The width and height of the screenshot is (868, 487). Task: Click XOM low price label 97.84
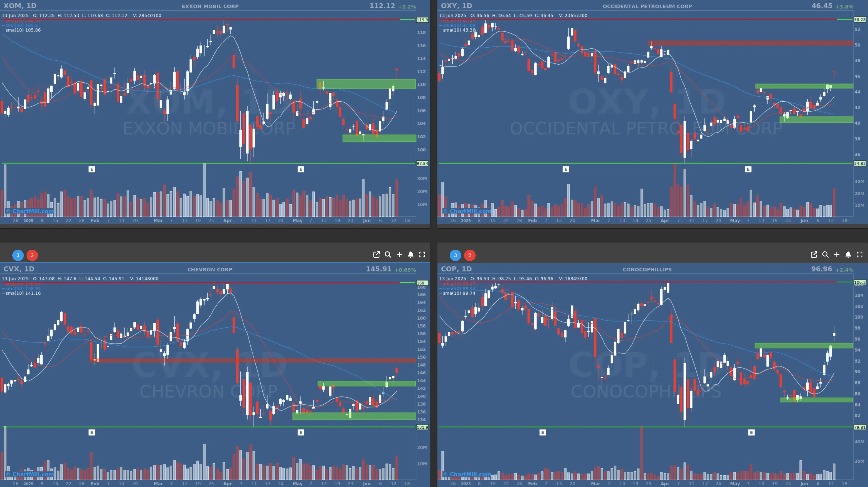coord(423,164)
